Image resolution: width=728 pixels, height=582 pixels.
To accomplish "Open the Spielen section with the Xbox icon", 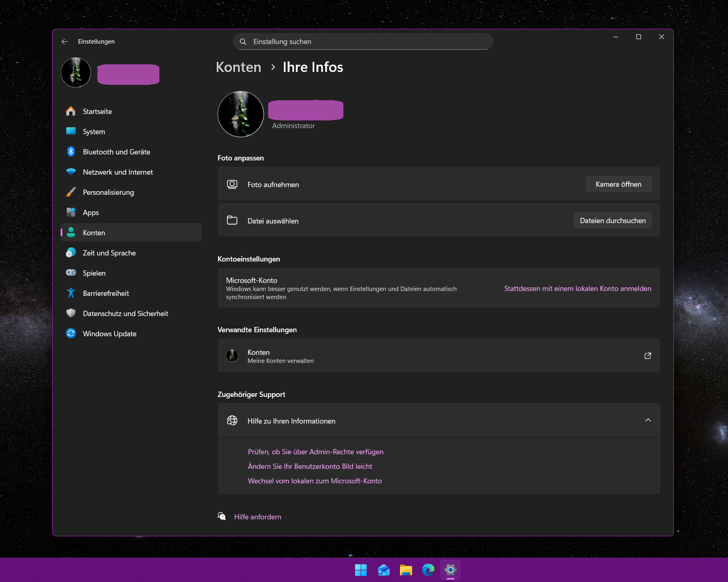I will (x=71, y=273).
